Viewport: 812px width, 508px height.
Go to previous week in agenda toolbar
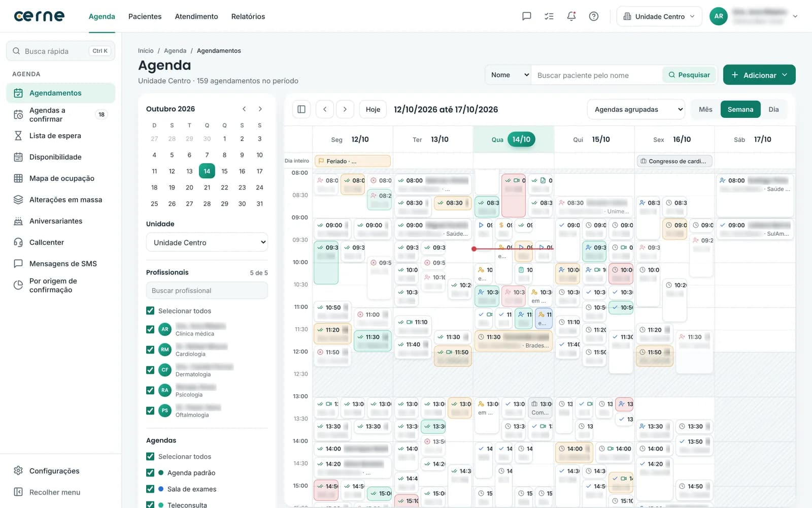[x=325, y=109]
